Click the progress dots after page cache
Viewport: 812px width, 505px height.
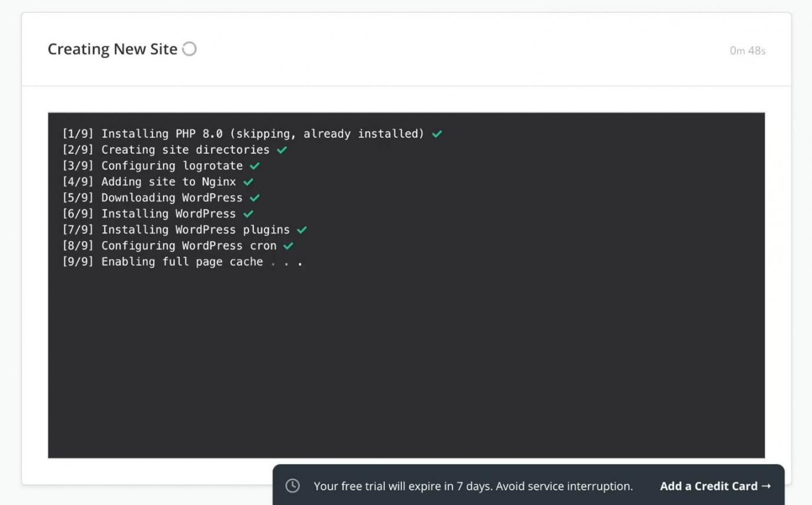[286, 263]
